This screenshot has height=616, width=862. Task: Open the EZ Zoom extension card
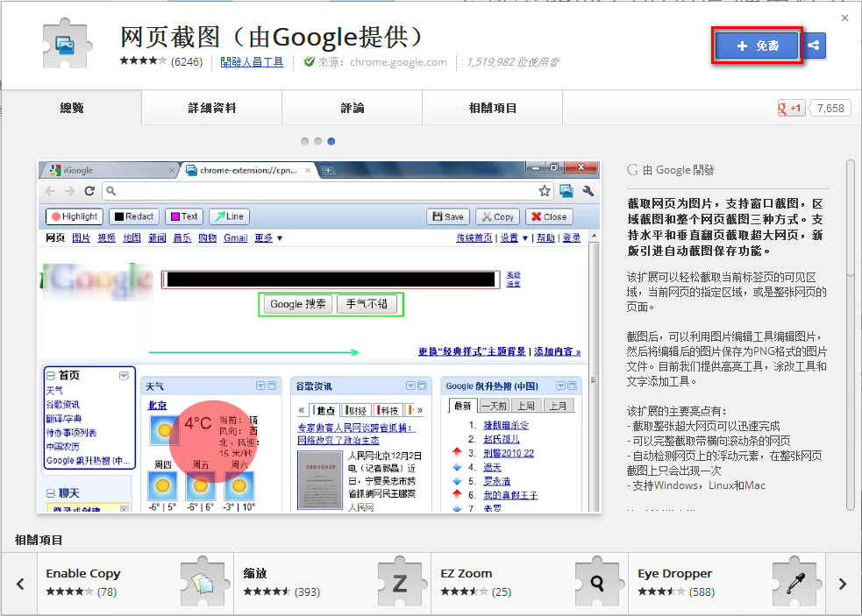[530, 584]
